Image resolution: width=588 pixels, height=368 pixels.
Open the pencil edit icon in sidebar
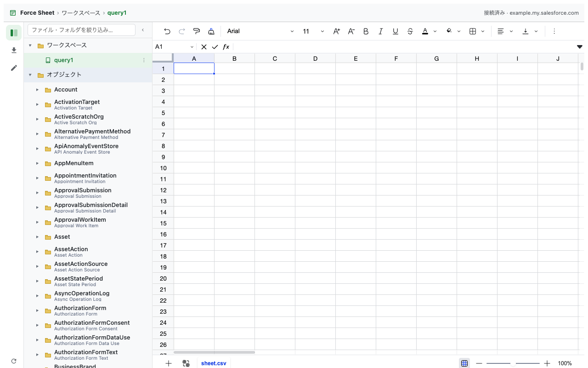tap(14, 68)
